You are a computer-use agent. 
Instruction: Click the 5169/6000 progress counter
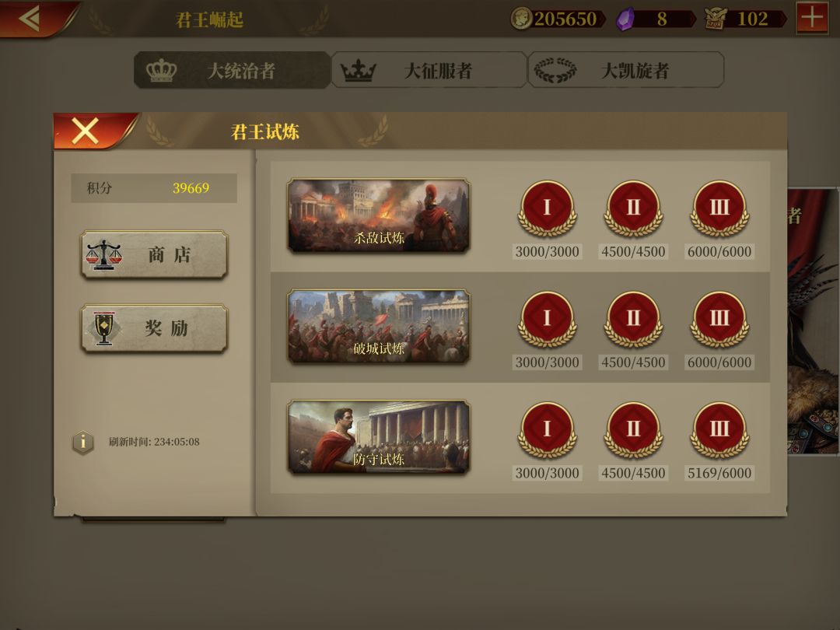coord(719,473)
